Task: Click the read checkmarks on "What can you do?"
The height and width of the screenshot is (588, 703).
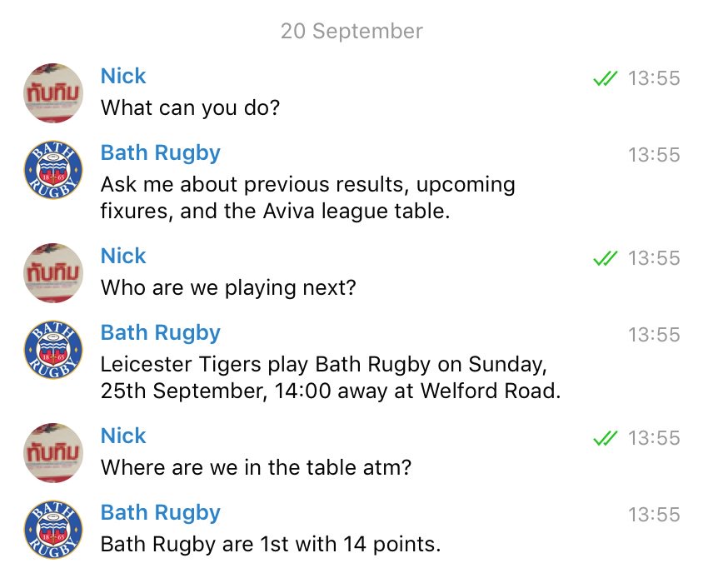Action: (x=605, y=79)
